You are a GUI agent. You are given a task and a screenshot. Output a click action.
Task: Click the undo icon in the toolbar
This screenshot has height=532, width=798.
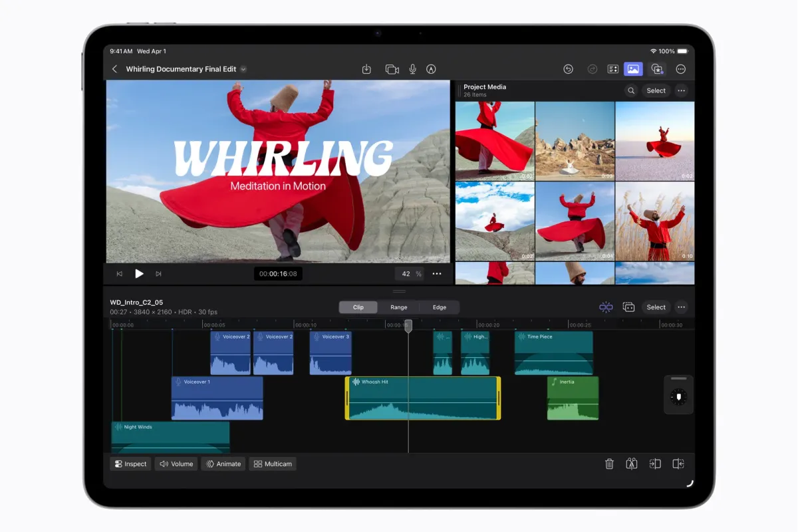(567, 68)
